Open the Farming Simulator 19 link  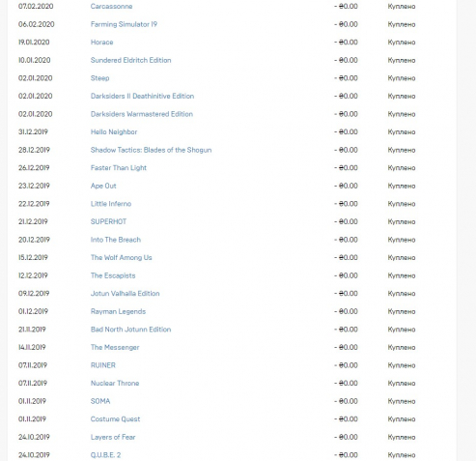[x=124, y=24]
